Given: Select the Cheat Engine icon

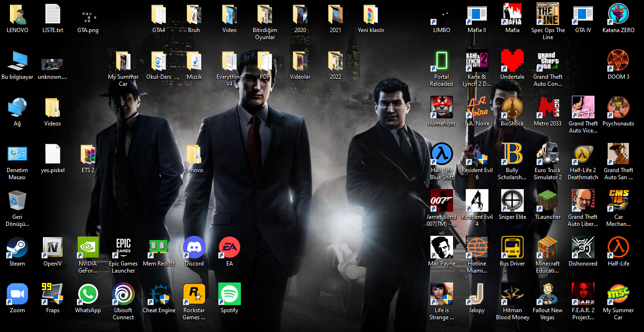Looking at the screenshot, I should 159,294.
